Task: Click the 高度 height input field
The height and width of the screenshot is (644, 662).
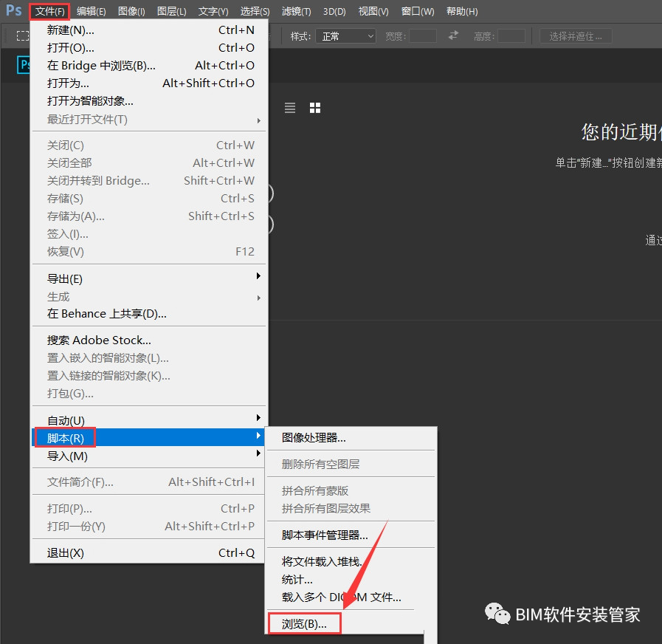Action: tap(511, 36)
